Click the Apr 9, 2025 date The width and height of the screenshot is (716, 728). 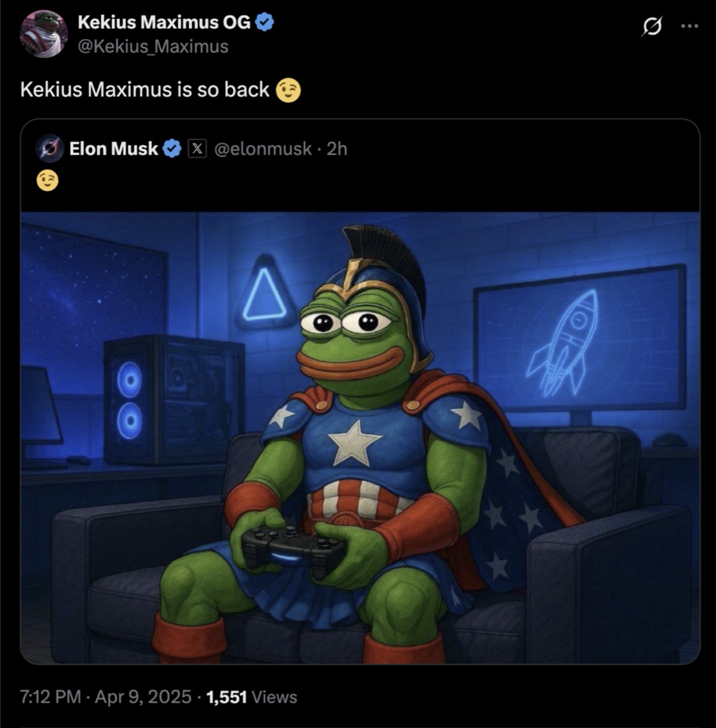(143, 697)
